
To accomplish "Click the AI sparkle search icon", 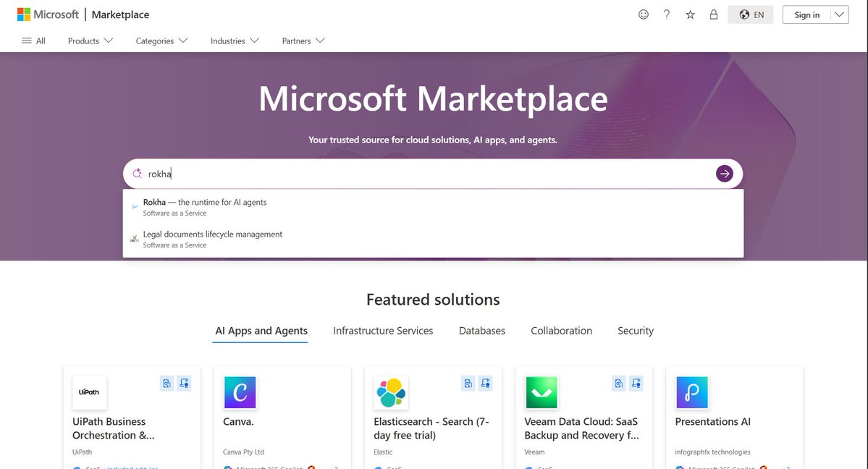I will 137,174.
